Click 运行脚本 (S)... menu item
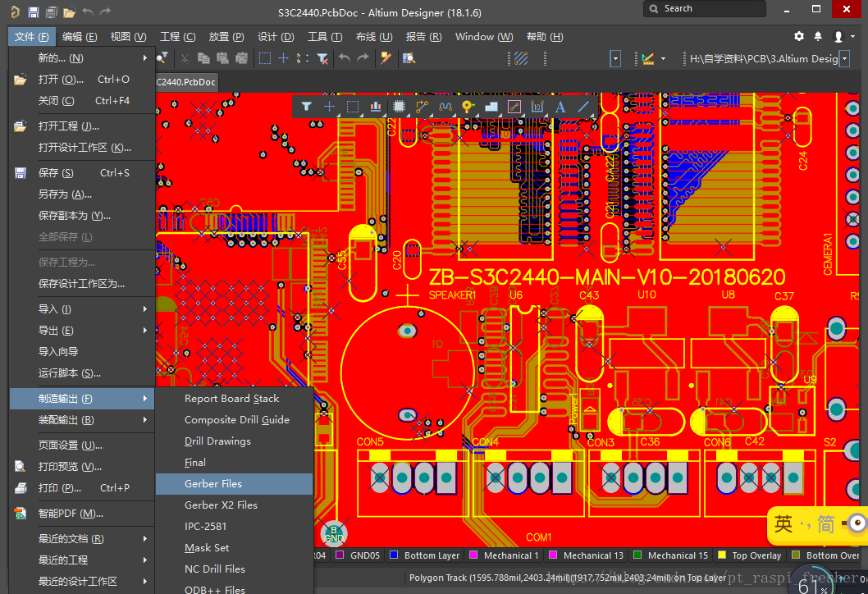 [x=82, y=373]
